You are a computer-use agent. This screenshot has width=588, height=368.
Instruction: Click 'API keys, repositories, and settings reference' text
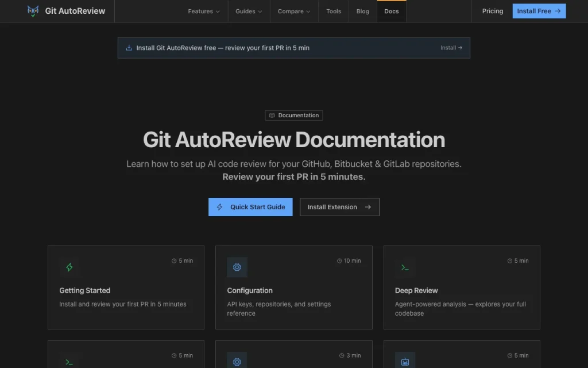pyautogui.click(x=279, y=309)
